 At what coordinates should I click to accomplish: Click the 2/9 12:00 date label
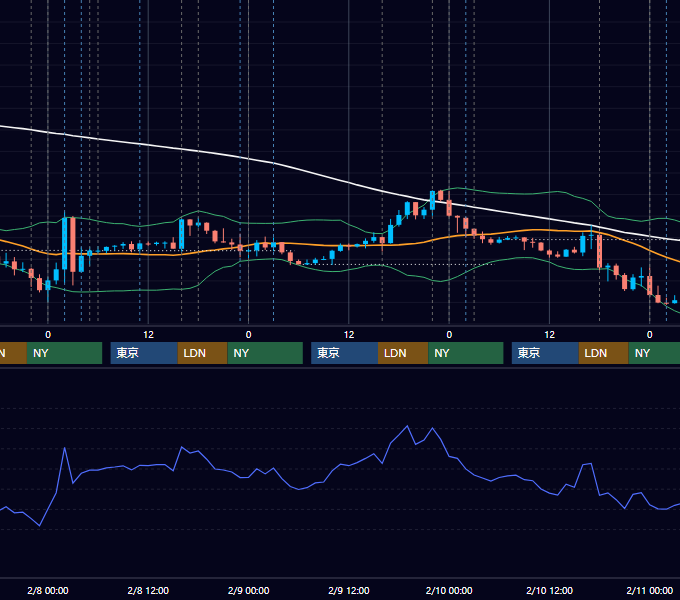pyautogui.click(x=349, y=590)
